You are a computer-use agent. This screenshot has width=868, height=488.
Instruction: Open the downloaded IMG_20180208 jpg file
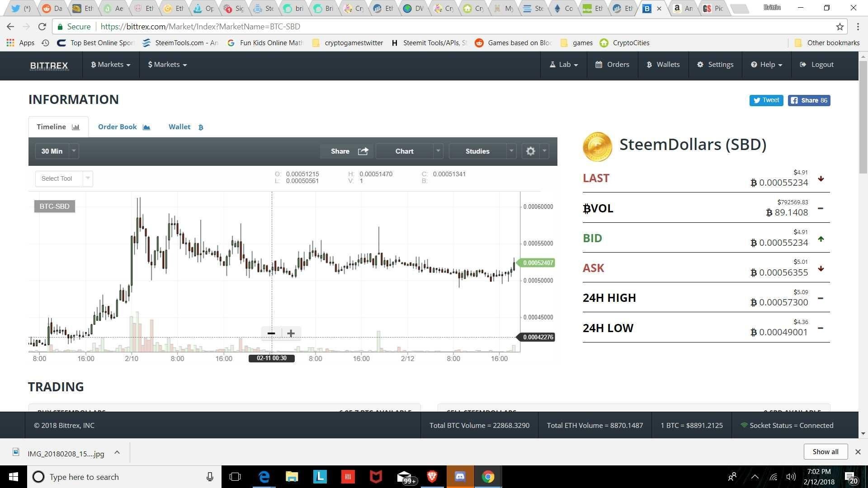[59, 453]
